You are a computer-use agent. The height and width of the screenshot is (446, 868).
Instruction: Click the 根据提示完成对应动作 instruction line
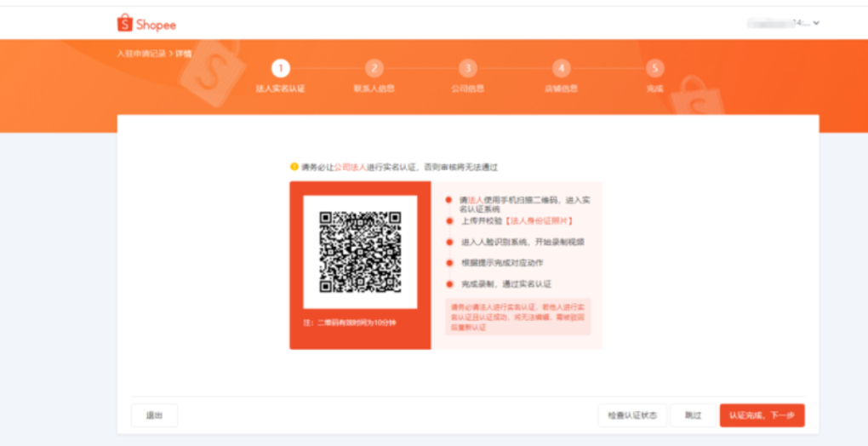502,263
